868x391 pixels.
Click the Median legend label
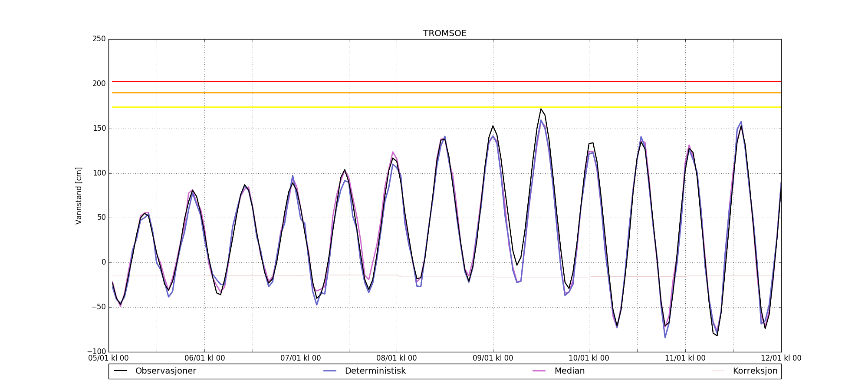point(569,371)
